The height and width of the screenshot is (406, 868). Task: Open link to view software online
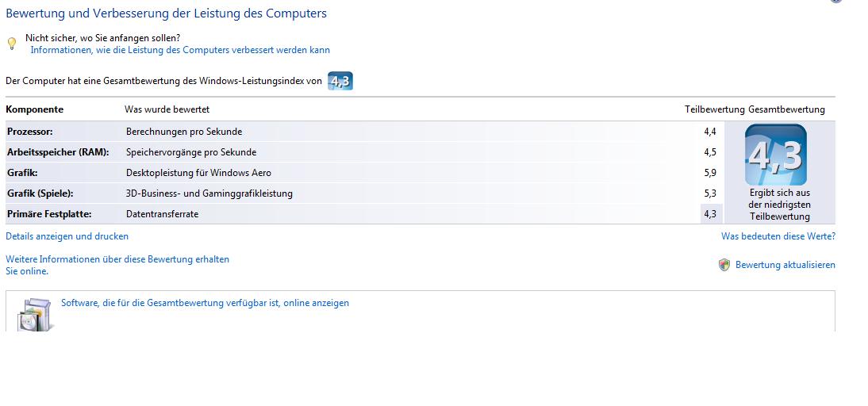(205, 303)
